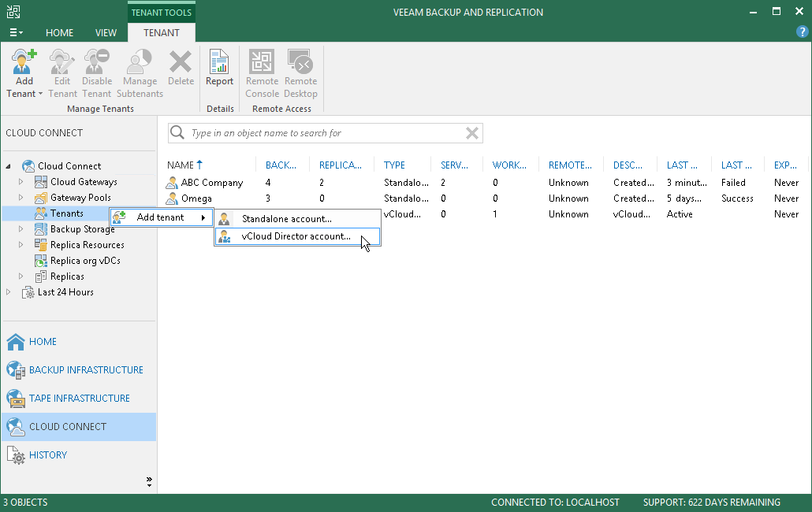Expand the Replica Resources tree node

coord(20,245)
